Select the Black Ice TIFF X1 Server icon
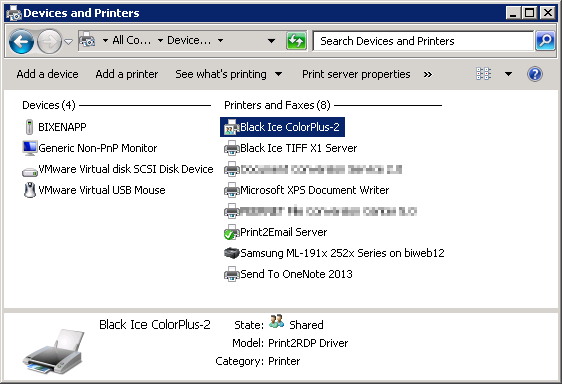Screen dimensions: 562x384 tap(232, 148)
